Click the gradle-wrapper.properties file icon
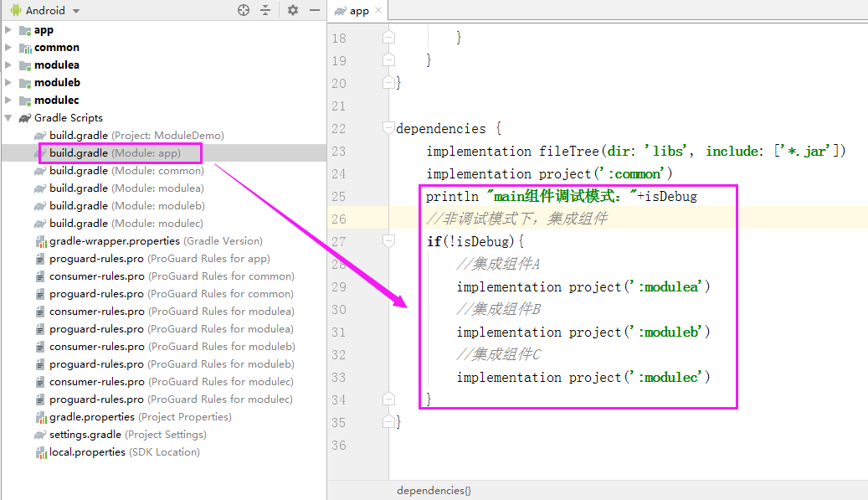This screenshot has width=868, height=500. (x=41, y=241)
